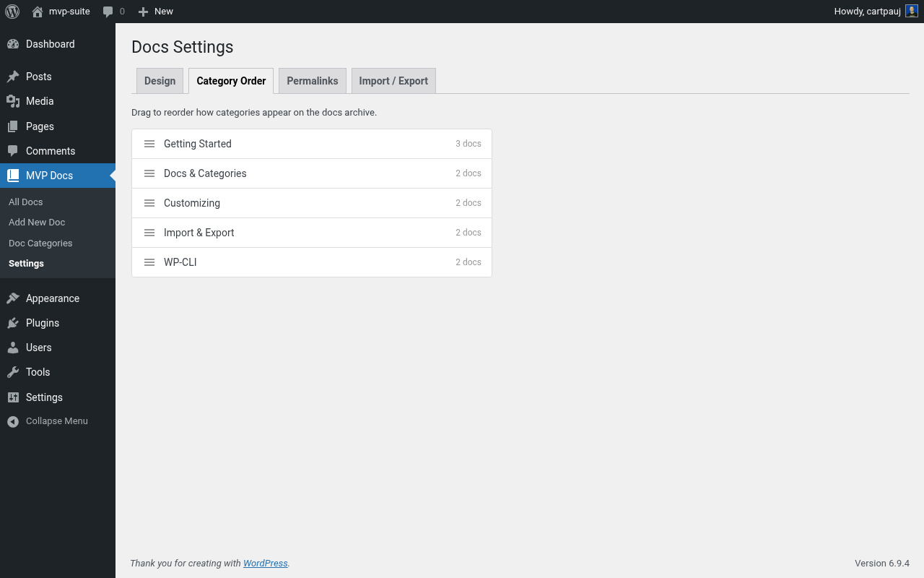Screen dimensions: 924x578
Task: Open Add New Doc from the sidebar
Action: 36,222
